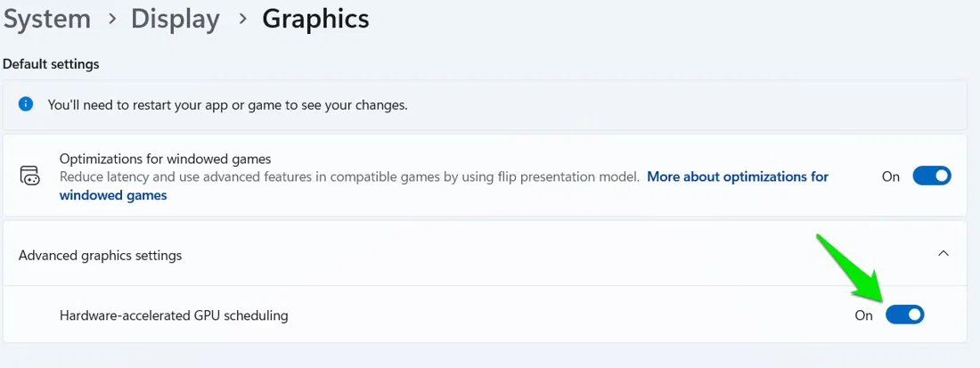Click the chevron between System and Display
Viewport: 980px width, 368px height.
click(111, 20)
